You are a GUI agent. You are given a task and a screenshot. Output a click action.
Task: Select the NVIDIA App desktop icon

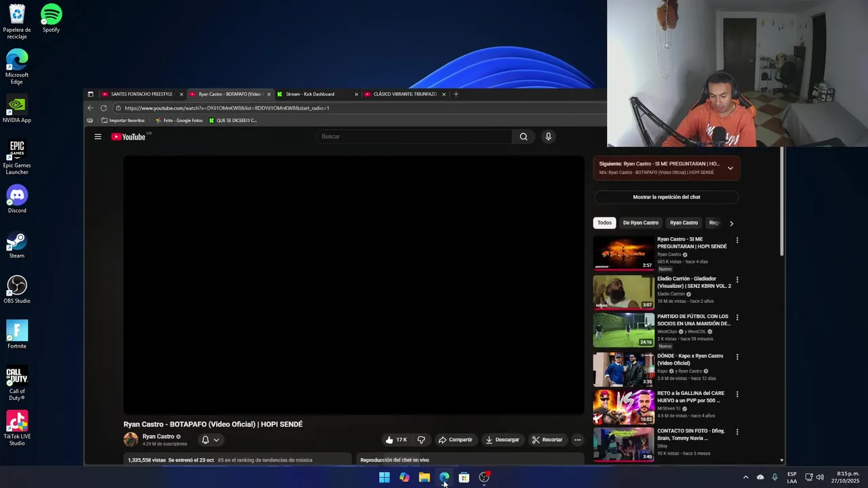point(17,108)
